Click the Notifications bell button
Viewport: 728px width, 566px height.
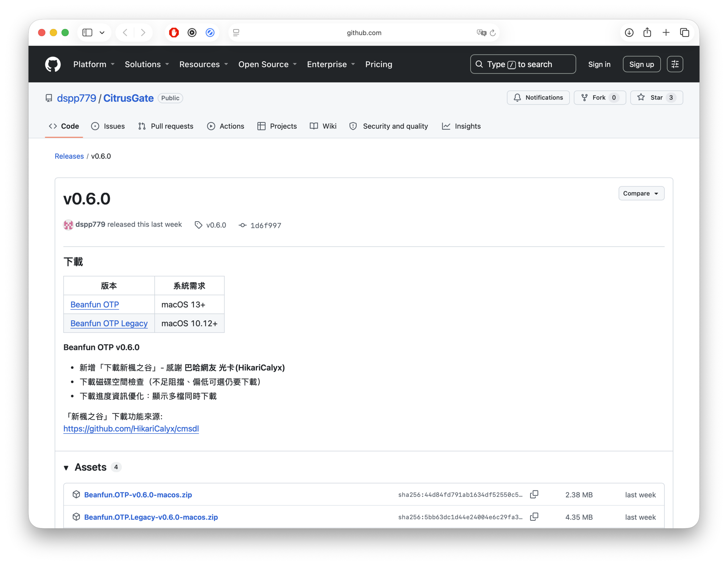[538, 98]
